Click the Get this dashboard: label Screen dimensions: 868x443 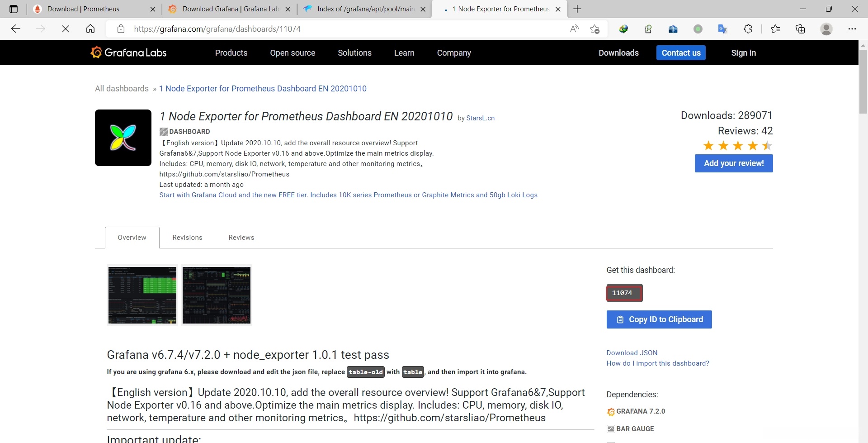641,270
